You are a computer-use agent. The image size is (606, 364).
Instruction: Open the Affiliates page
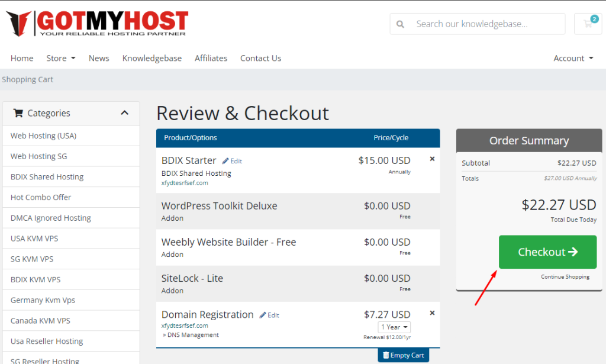click(x=211, y=58)
